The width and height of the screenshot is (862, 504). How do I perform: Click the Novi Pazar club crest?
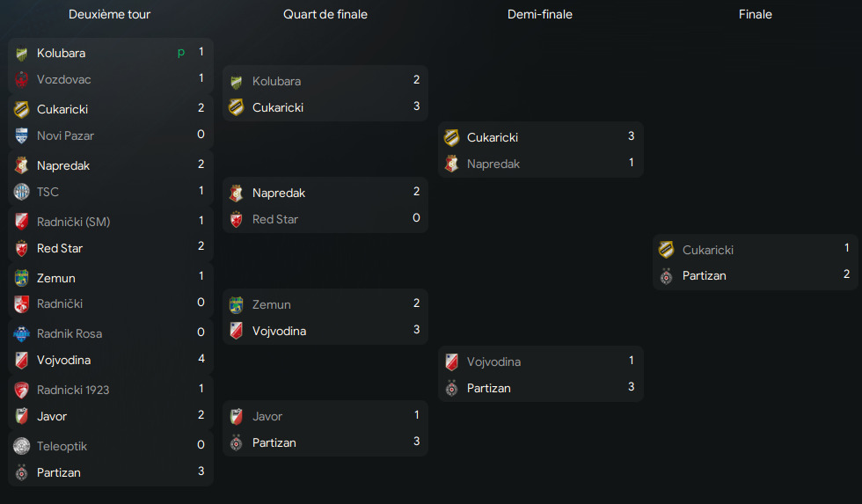(x=22, y=136)
